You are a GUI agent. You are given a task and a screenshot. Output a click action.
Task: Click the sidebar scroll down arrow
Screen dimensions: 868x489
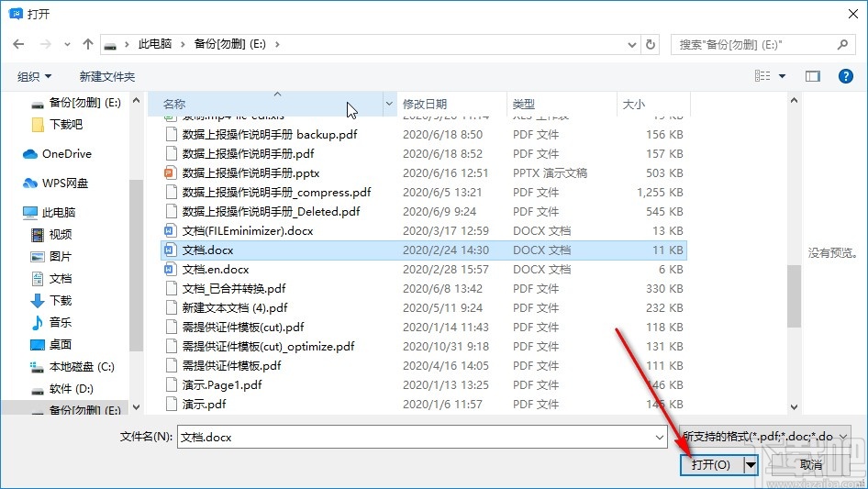136,407
